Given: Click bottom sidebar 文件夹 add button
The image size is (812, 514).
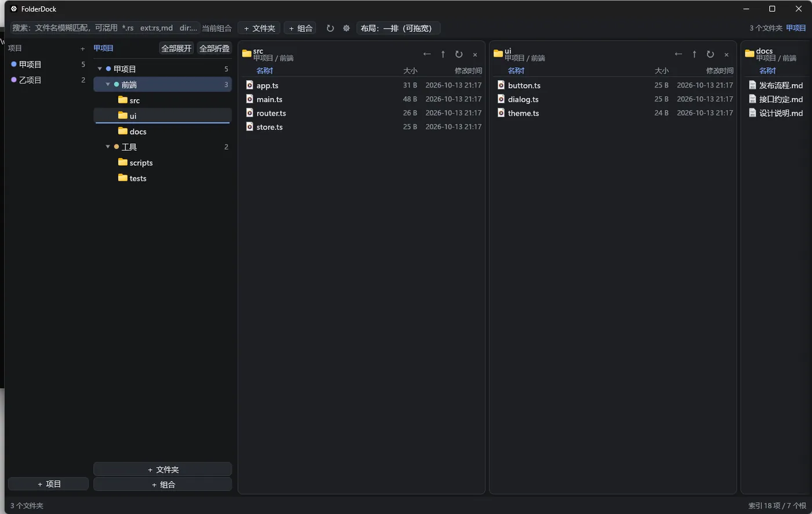Looking at the screenshot, I should (163, 469).
